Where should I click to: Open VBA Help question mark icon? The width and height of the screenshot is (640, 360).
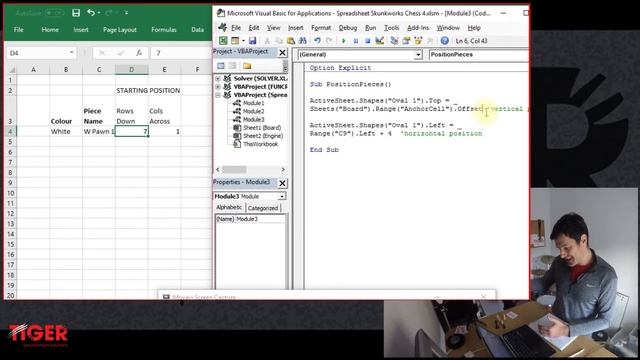[x=444, y=40]
